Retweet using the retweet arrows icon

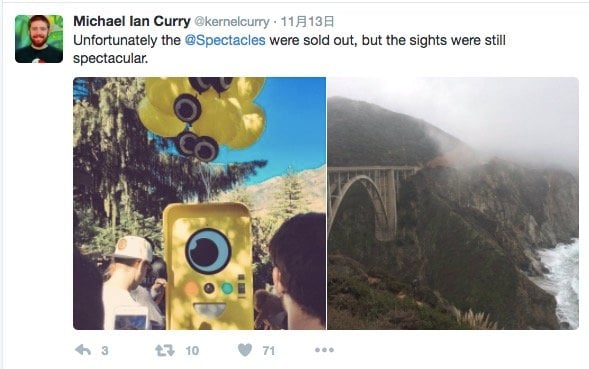(x=165, y=351)
